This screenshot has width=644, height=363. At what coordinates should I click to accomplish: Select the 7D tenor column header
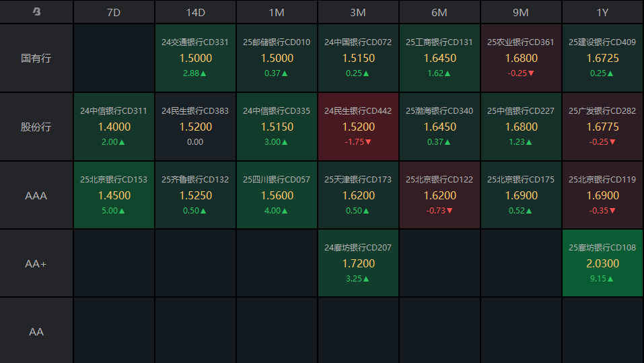point(114,12)
